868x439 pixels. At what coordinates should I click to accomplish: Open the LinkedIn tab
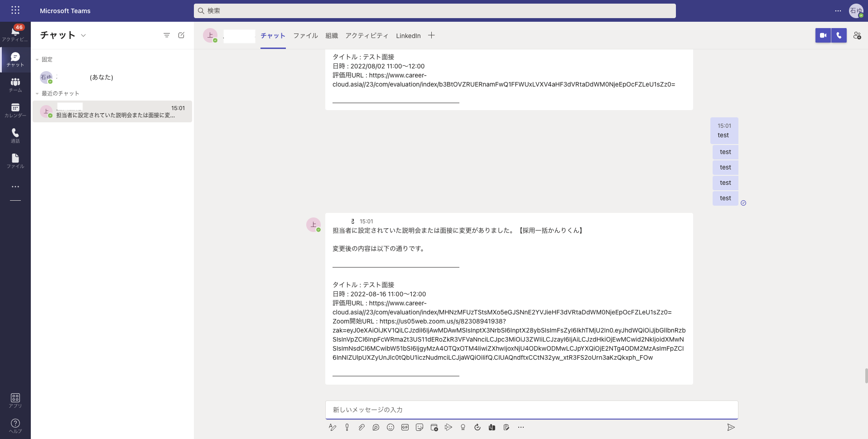(408, 36)
